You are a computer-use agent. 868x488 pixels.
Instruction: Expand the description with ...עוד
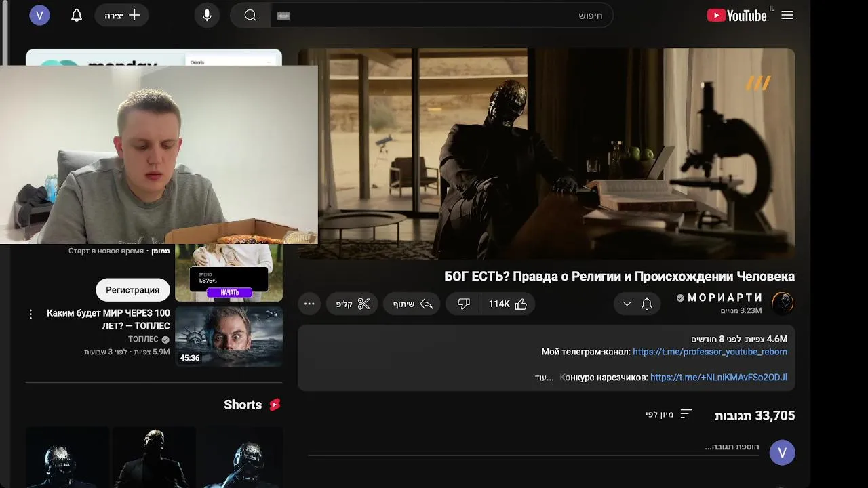pyautogui.click(x=545, y=378)
